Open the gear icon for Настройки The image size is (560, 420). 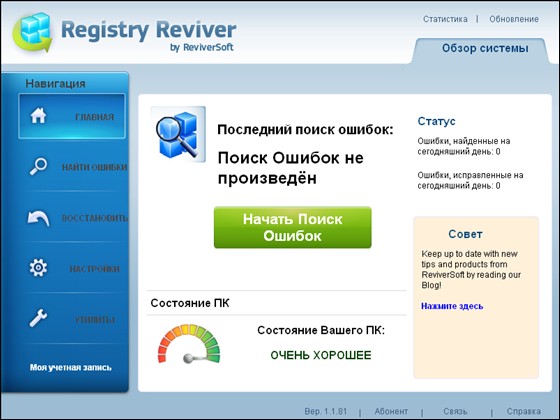tap(38, 268)
